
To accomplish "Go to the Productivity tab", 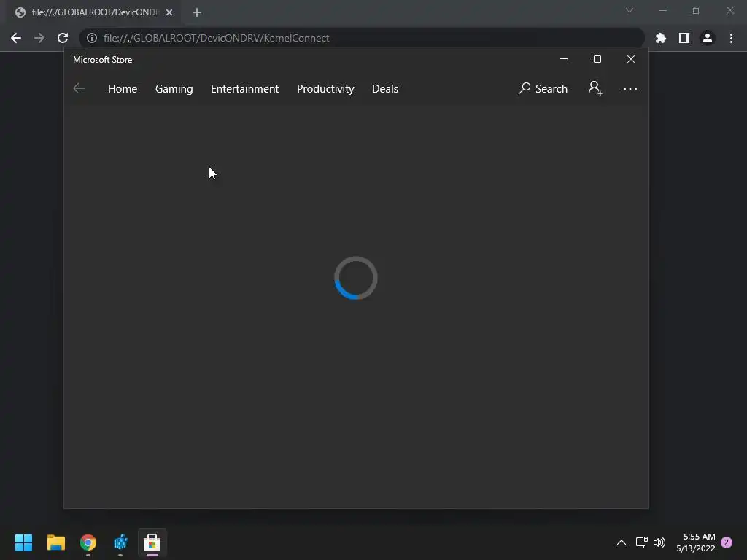I will [325, 88].
